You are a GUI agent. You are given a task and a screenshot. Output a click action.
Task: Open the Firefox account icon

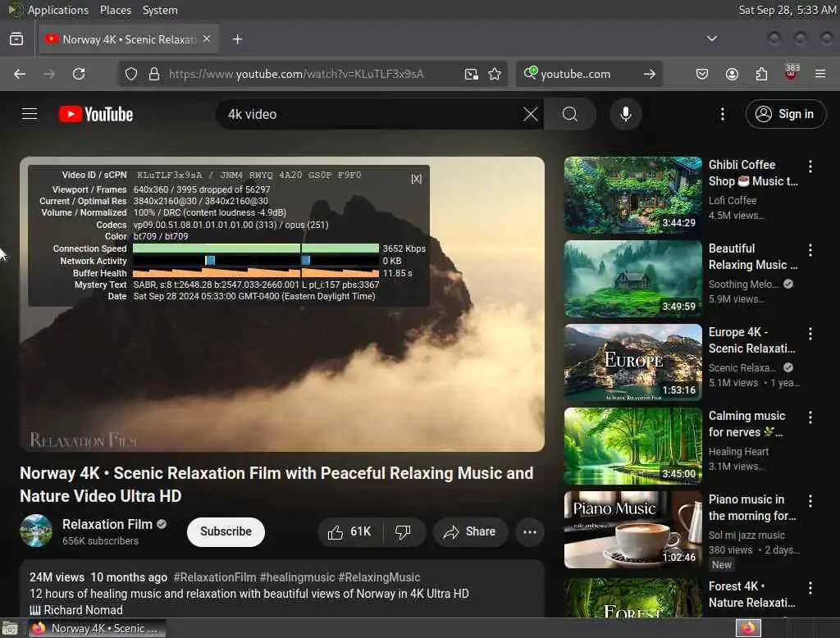coord(732,74)
